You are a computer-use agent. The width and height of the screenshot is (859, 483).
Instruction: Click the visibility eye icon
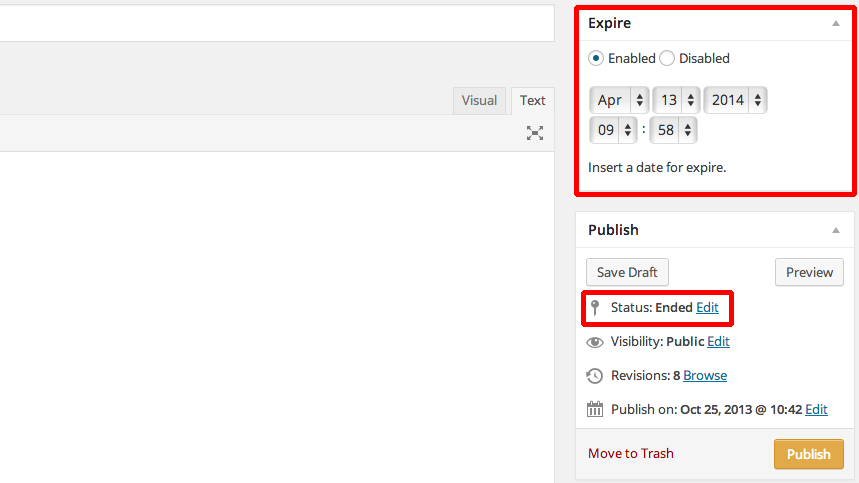595,342
